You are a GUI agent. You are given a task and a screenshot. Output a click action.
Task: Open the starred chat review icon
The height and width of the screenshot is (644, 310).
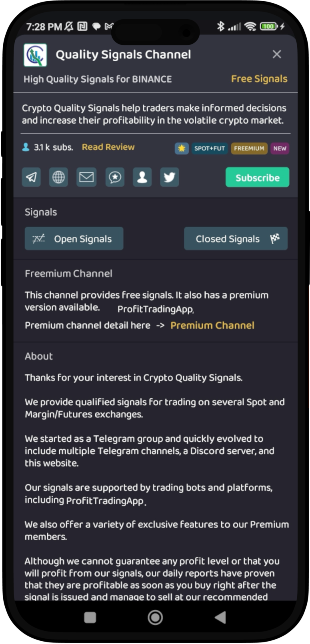[x=115, y=177]
